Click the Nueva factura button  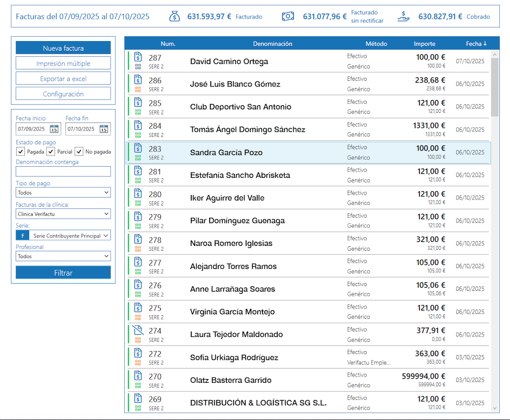click(63, 48)
